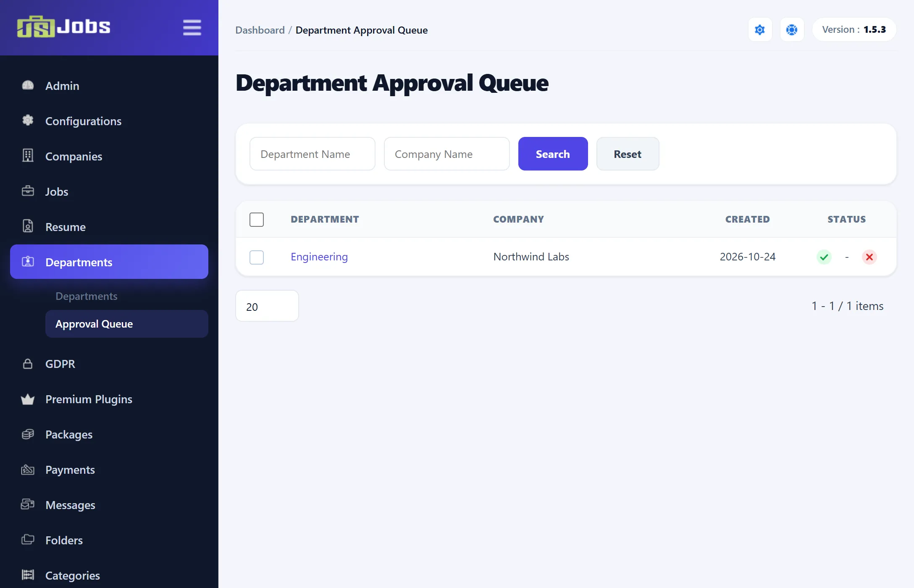
Task: Click the JS Jobs logo
Action: 63,27
